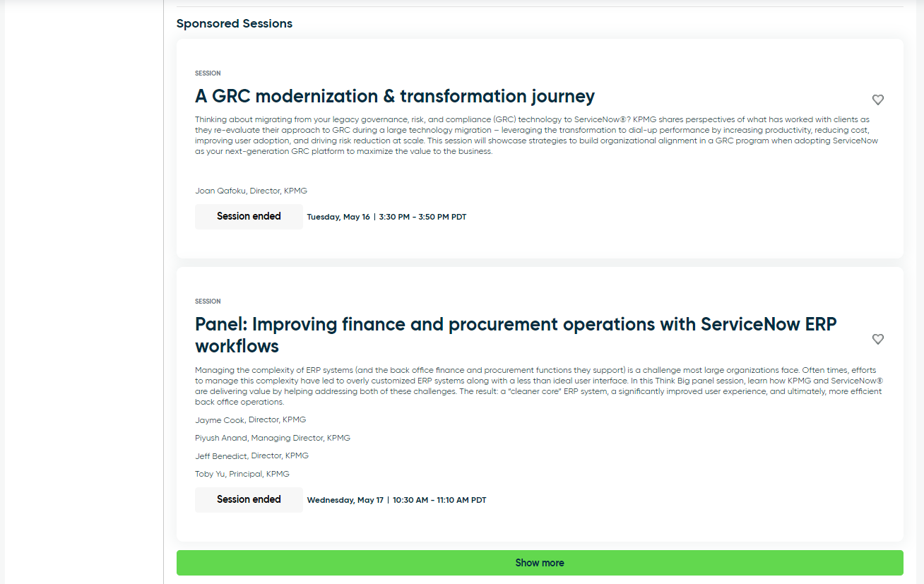The width and height of the screenshot is (924, 584).
Task: Click the Wednesday, May 17 session time
Action: click(x=396, y=500)
